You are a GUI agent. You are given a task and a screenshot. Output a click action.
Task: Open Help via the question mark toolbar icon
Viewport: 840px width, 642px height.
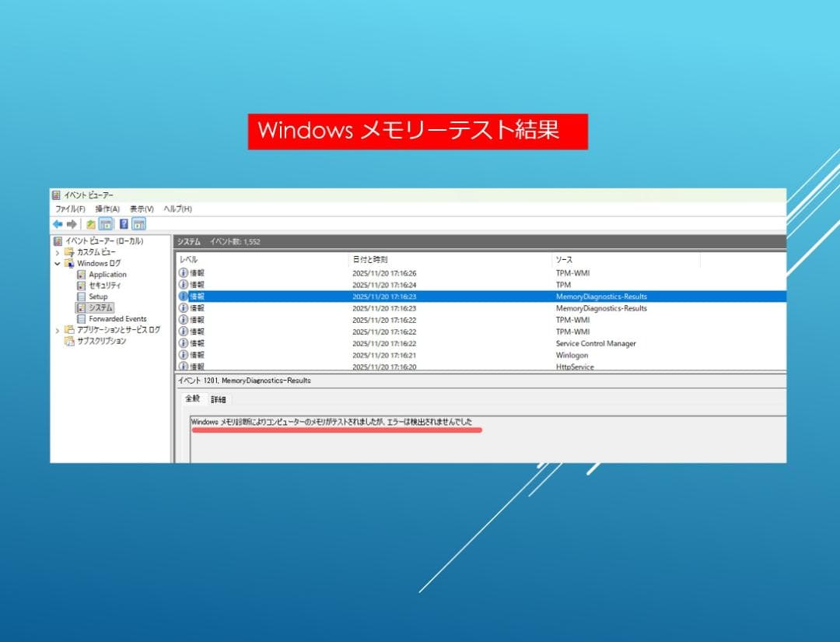tap(124, 224)
